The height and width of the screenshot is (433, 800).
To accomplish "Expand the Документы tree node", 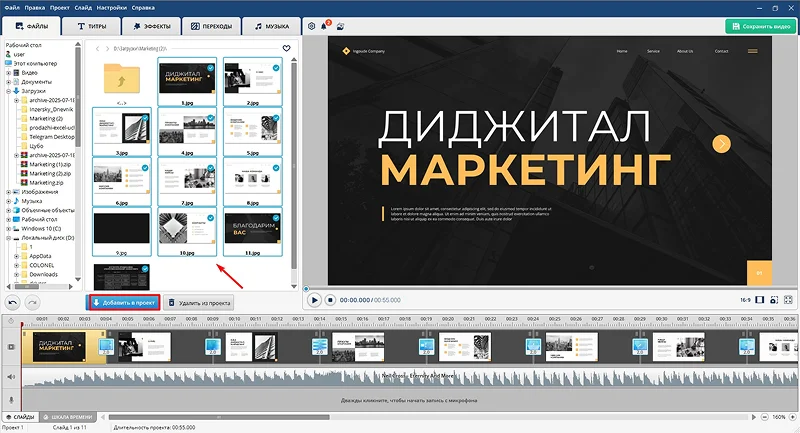I will pos(8,82).
